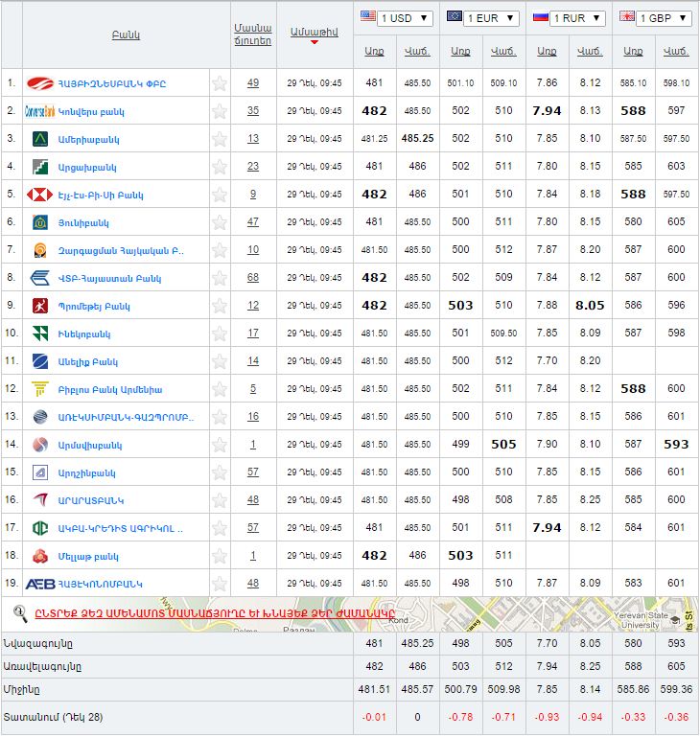Viewport: 700px width, 737px height.
Task: Toggle favorite star for Inecobank row
Action: click(220, 334)
